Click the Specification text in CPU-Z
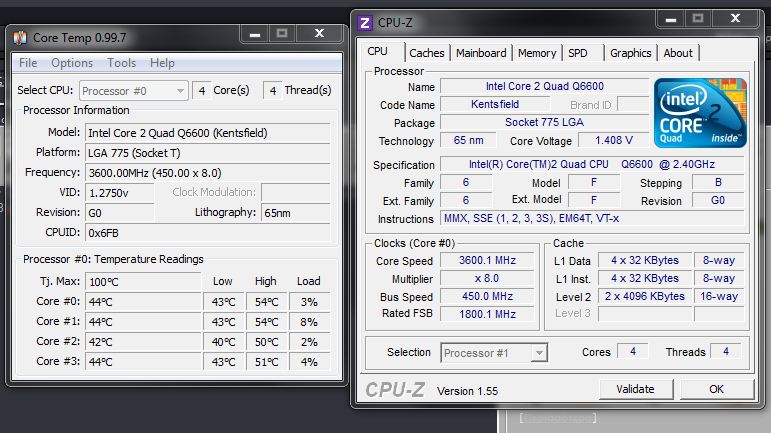The width and height of the screenshot is (771, 433). pyautogui.click(x=592, y=164)
